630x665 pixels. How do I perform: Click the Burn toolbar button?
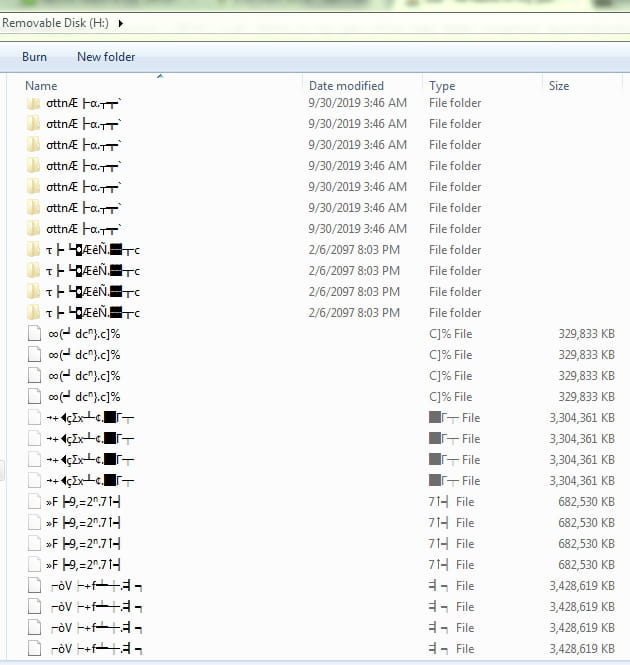[34, 57]
